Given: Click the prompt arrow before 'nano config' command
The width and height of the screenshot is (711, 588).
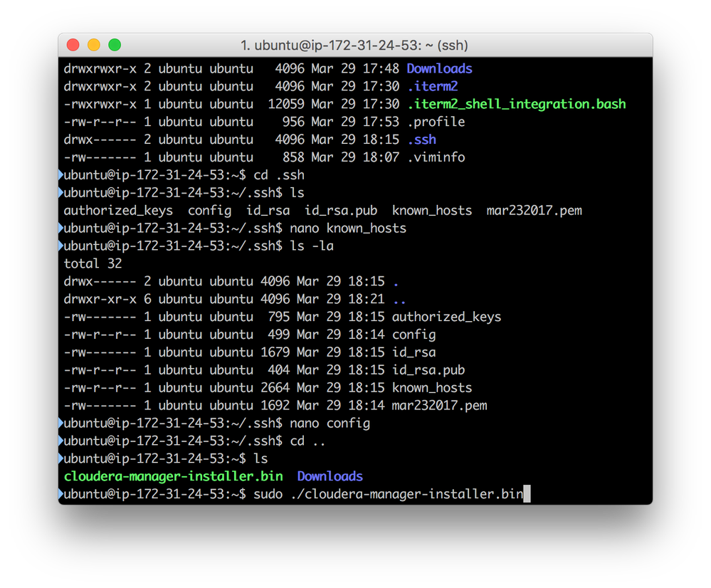Looking at the screenshot, I should pyautogui.click(x=60, y=423).
